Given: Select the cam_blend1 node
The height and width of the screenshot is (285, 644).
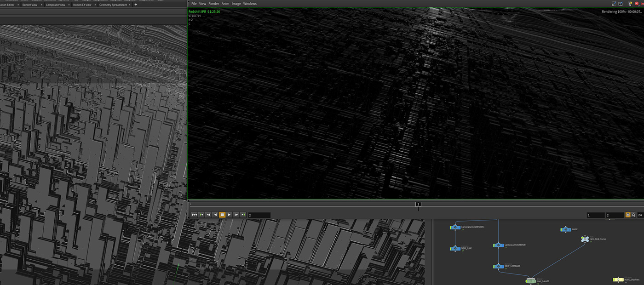Looking at the screenshot, I should [530, 281].
